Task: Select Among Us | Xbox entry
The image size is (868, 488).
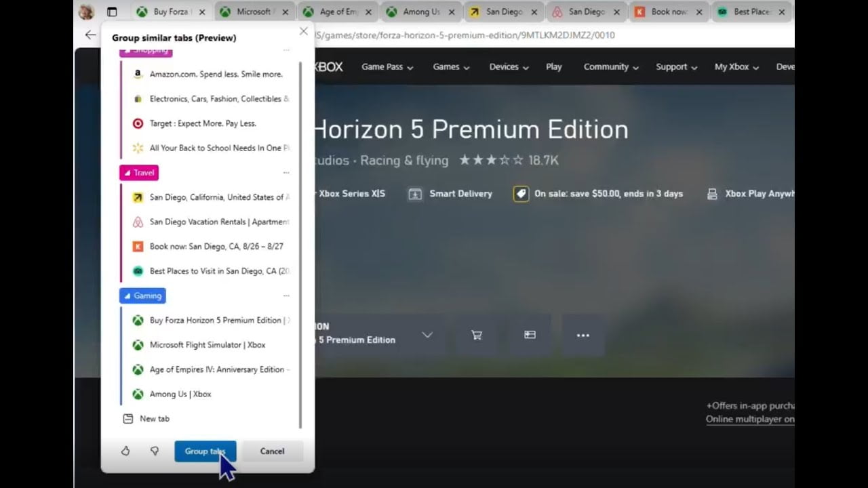Action: (x=210, y=394)
